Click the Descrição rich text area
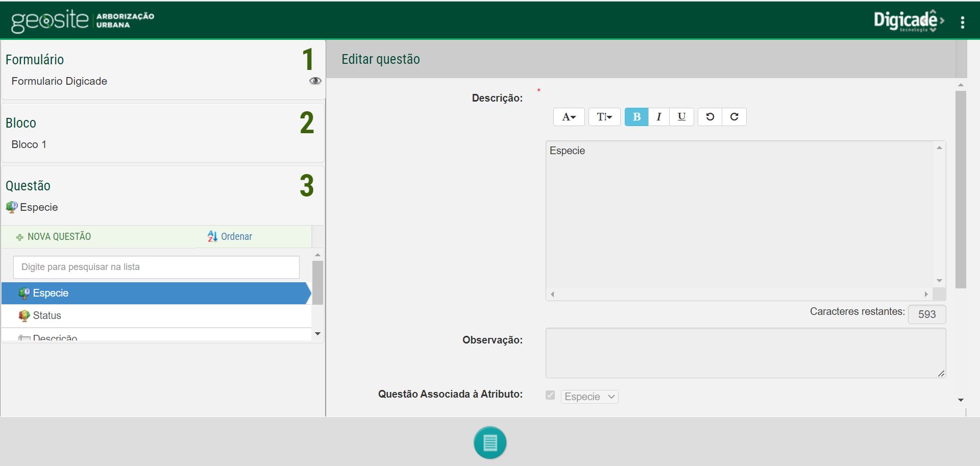The height and width of the screenshot is (466, 980). pos(740,214)
